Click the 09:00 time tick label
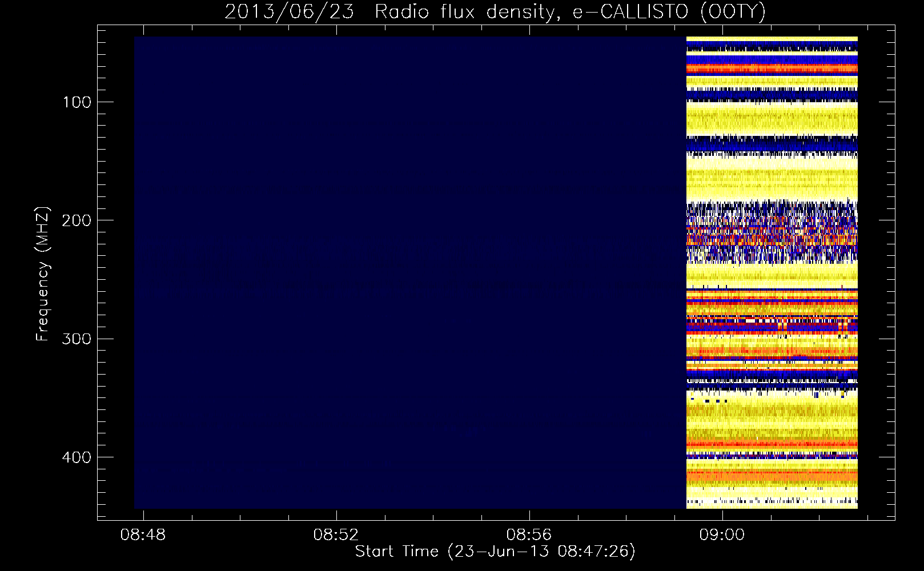 click(722, 534)
